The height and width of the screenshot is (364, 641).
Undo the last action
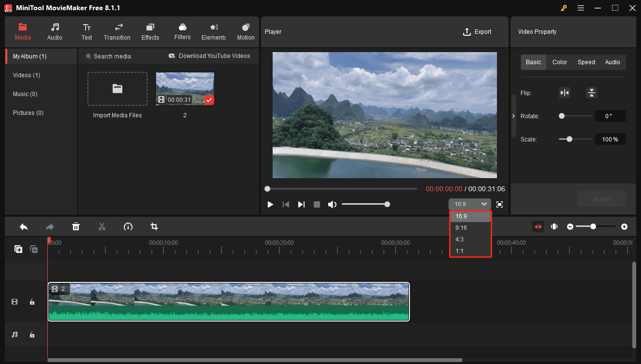24,226
